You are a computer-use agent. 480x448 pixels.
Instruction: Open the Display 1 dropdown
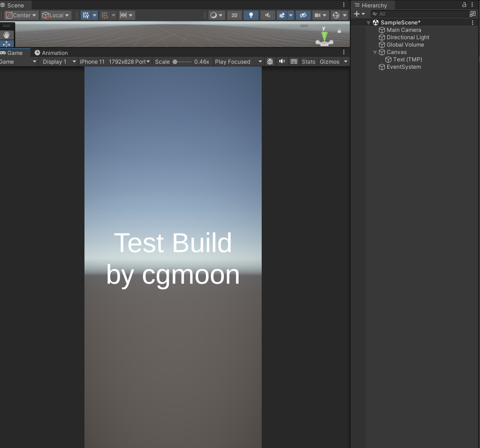(59, 62)
